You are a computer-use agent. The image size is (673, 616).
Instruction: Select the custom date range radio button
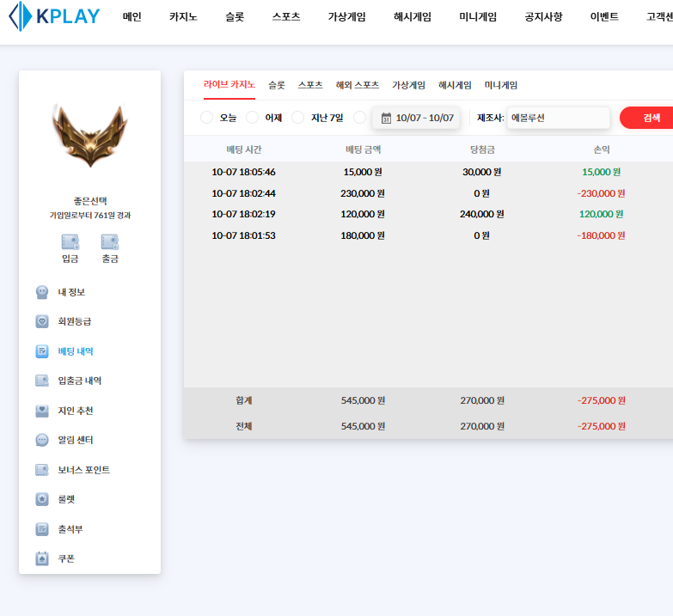pyautogui.click(x=360, y=118)
